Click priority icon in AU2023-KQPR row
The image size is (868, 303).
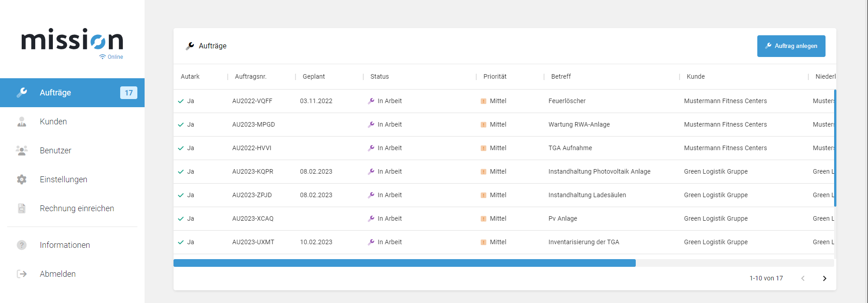[483, 172]
